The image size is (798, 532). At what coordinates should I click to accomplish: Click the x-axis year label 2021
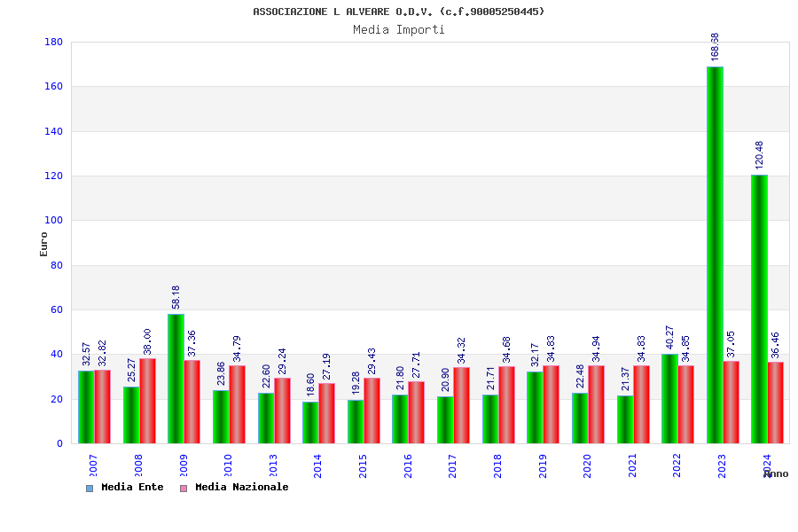tap(632, 465)
